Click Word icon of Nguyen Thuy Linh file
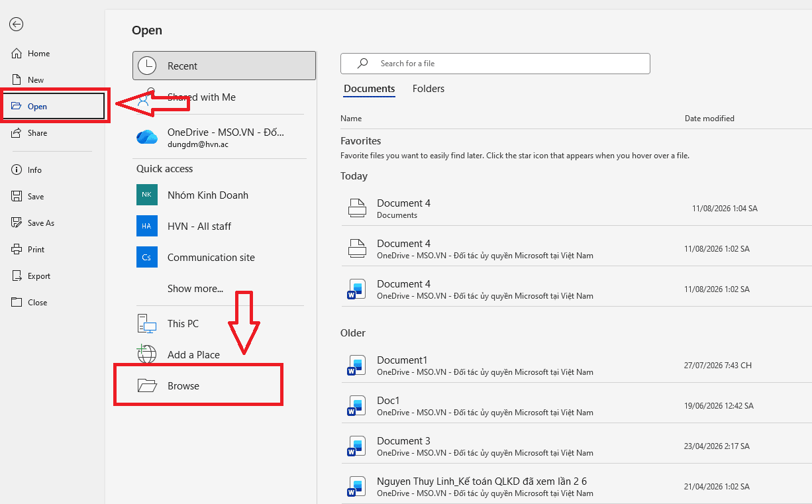Screen dimensions: 812x504 [x=357, y=486]
